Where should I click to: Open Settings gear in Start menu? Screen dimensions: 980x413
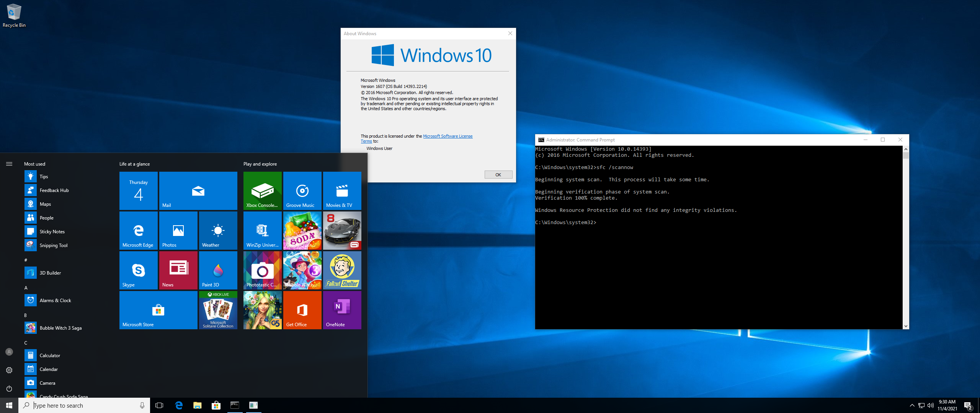9,370
